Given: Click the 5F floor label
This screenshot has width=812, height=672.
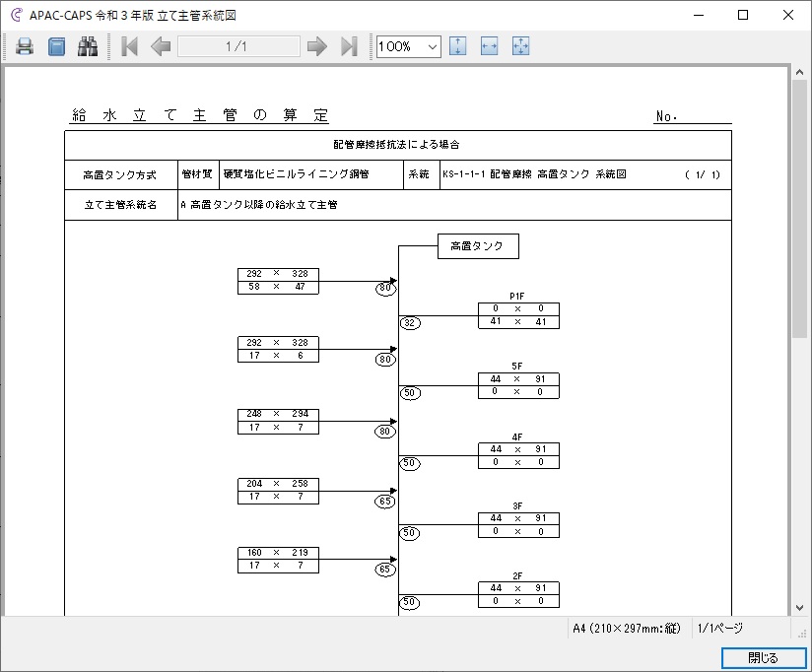Looking at the screenshot, I should [516, 366].
